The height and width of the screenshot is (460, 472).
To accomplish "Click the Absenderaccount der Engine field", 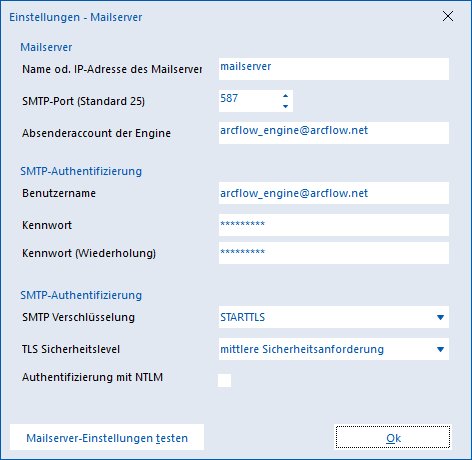I will point(334,133).
